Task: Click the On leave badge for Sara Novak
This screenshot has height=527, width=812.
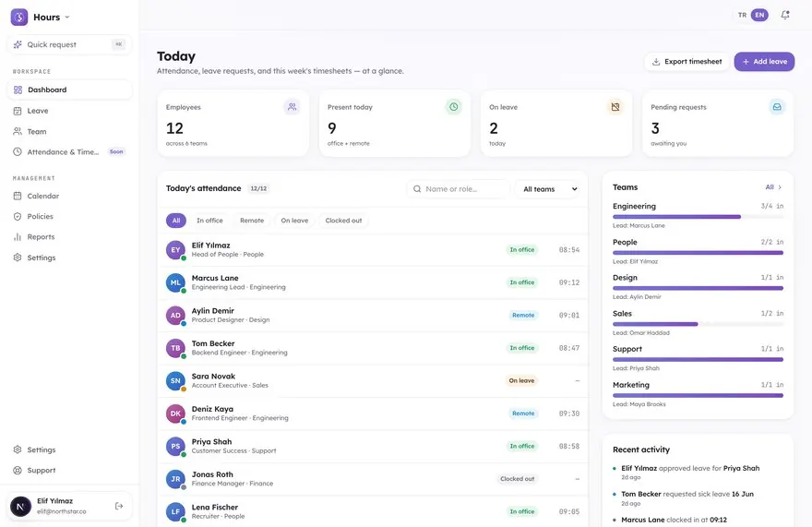Action: (x=521, y=381)
